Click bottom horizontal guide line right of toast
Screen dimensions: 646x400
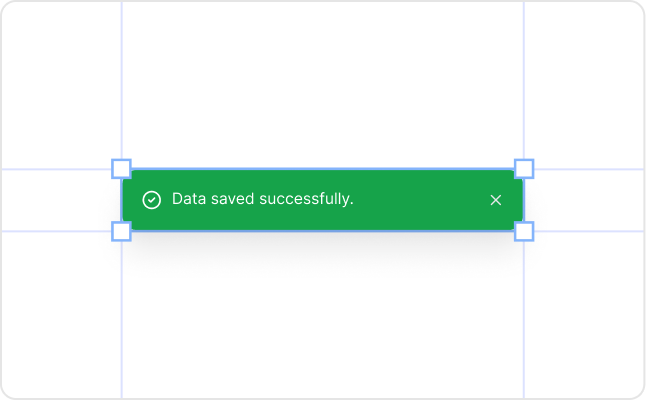click(590, 231)
